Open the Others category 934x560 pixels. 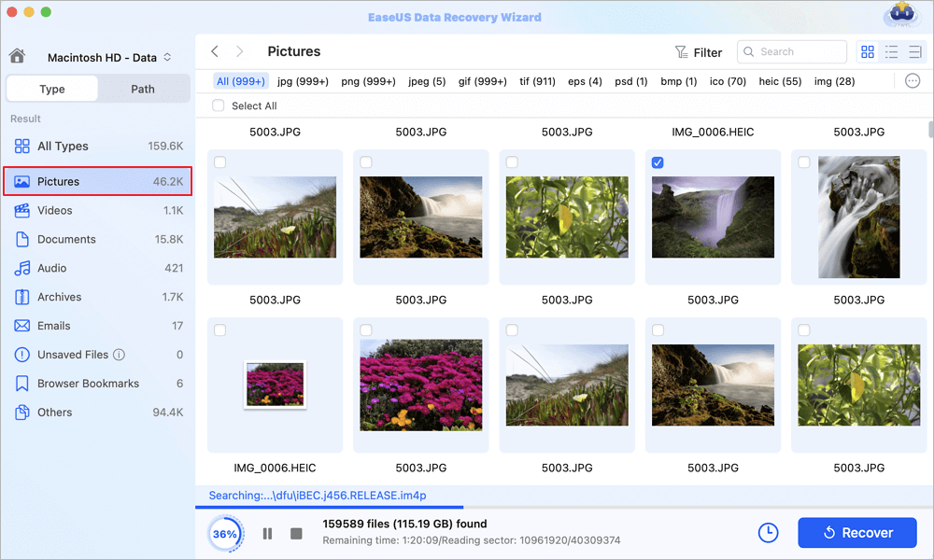(x=98, y=413)
